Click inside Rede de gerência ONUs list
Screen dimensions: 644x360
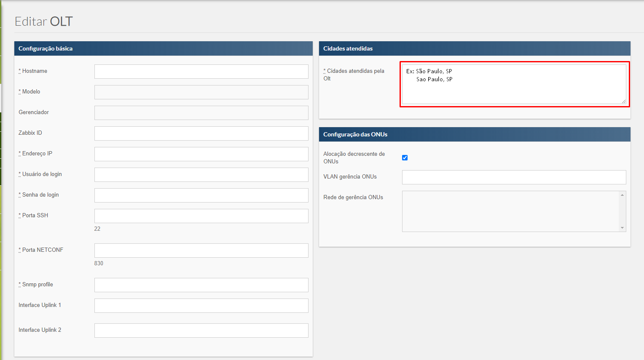tap(510, 211)
